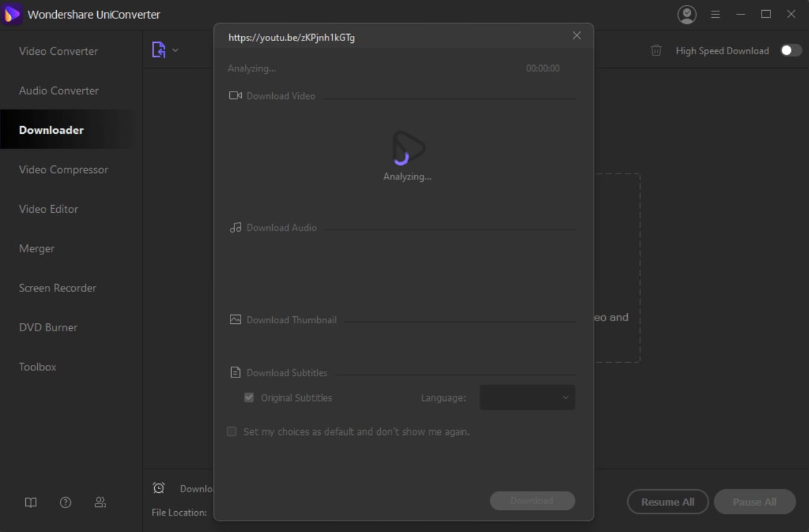
Task: Click the Download Audio section label
Action: pos(282,228)
